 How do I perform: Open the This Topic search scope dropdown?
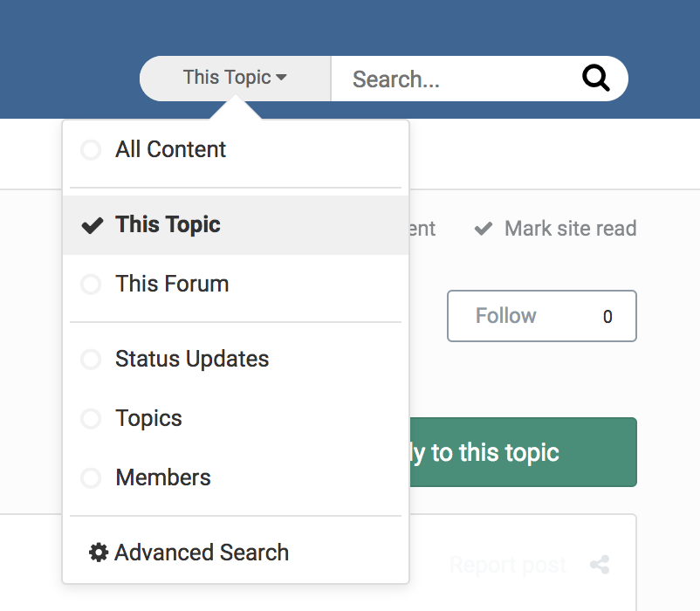(235, 78)
